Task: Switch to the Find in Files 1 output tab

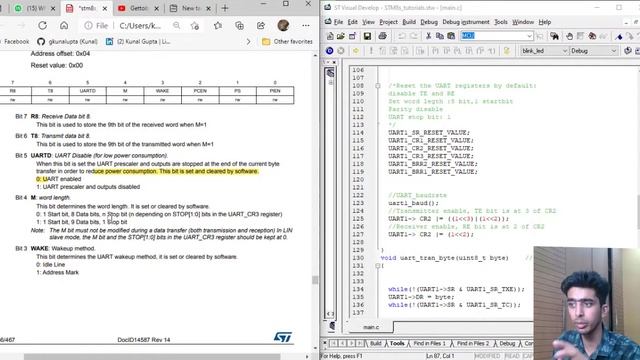Action: (x=429, y=344)
